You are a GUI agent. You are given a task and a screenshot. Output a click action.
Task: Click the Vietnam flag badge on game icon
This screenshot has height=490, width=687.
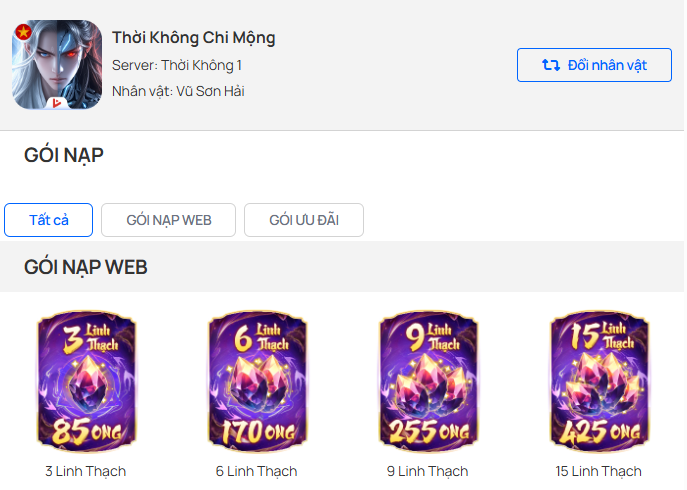23,32
